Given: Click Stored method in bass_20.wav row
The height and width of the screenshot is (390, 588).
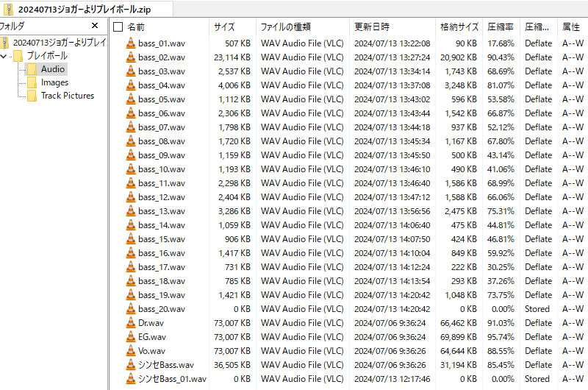Looking at the screenshot, I should point(537,309).
